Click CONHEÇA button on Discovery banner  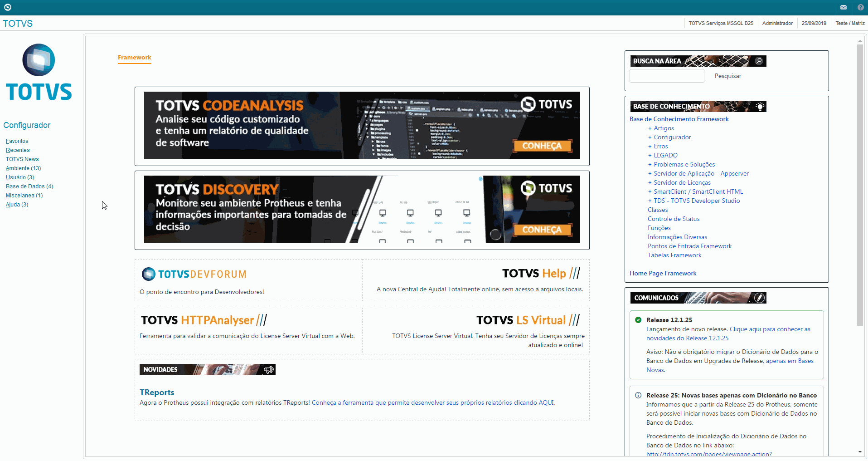[542, 230]
